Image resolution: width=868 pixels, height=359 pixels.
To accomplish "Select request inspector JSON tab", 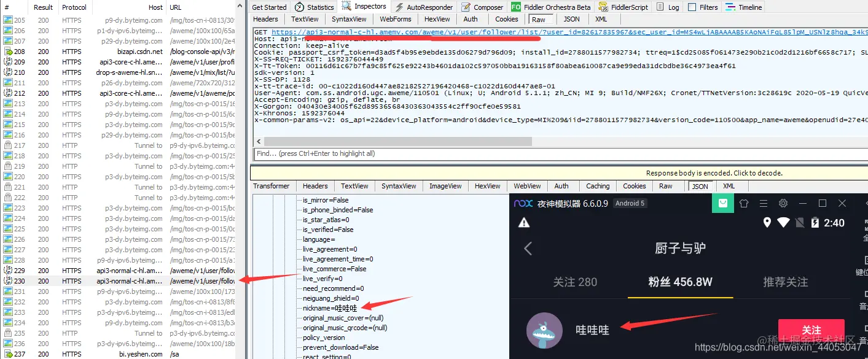I will click(571, 19).
